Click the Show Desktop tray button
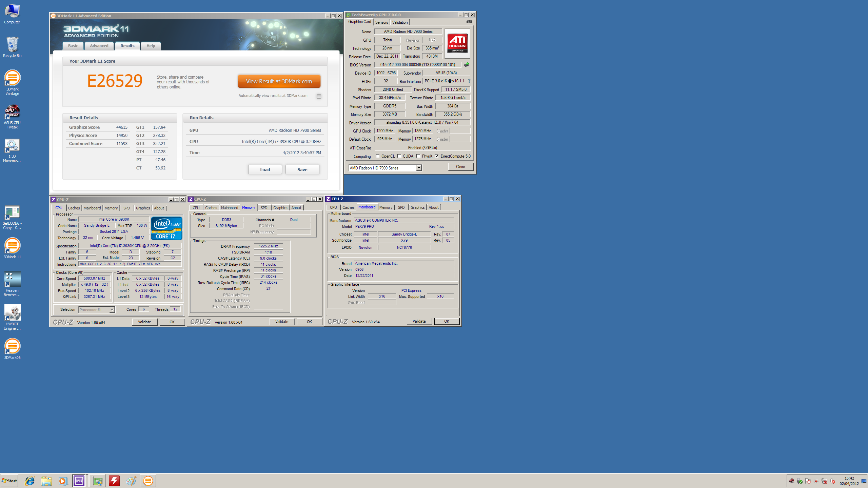Image resolution: width=868 pixels, height=488 pixels. (864, 481)
